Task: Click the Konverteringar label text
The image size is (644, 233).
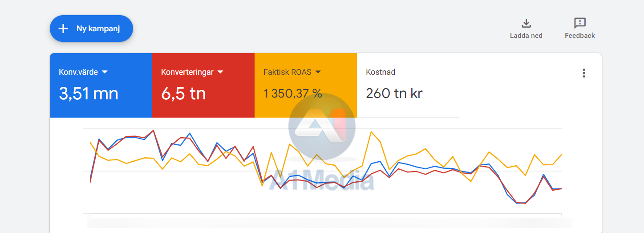Action: pyautogui.click(x=187, y=72)
